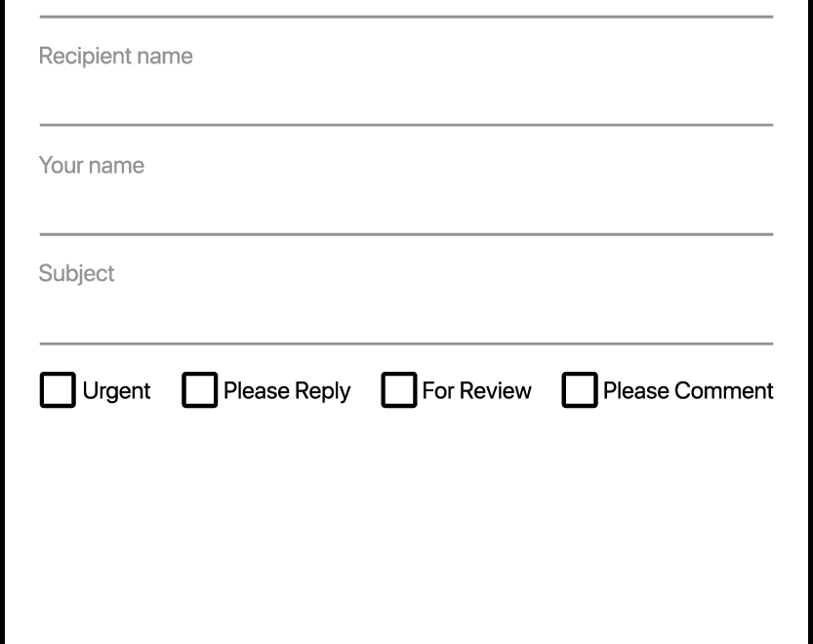
Task: Click the Please Reply label text
Action: [x=286, y=390]
